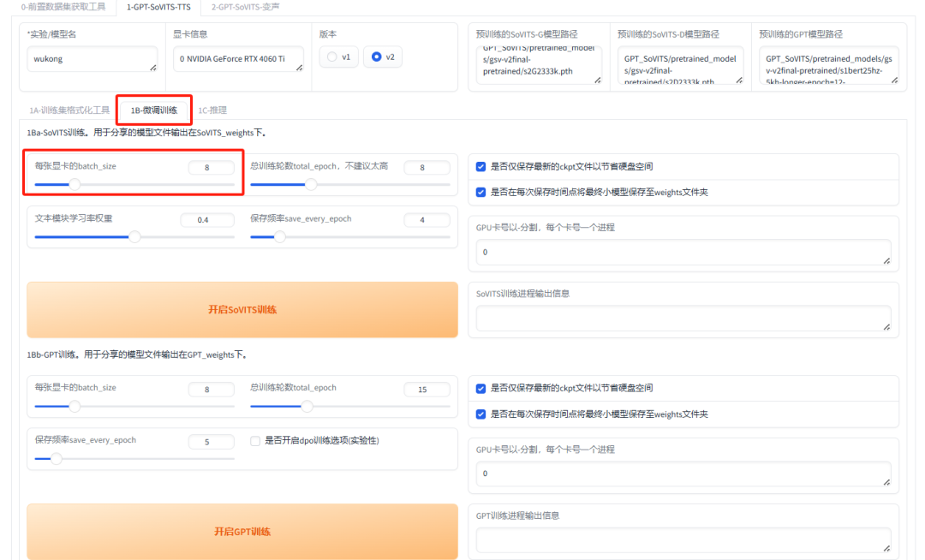925x560 pixels.
Task: Toggle SoVITS 是否仅保存最新的ckpt文件 checkbox
Action: (480, 167)
